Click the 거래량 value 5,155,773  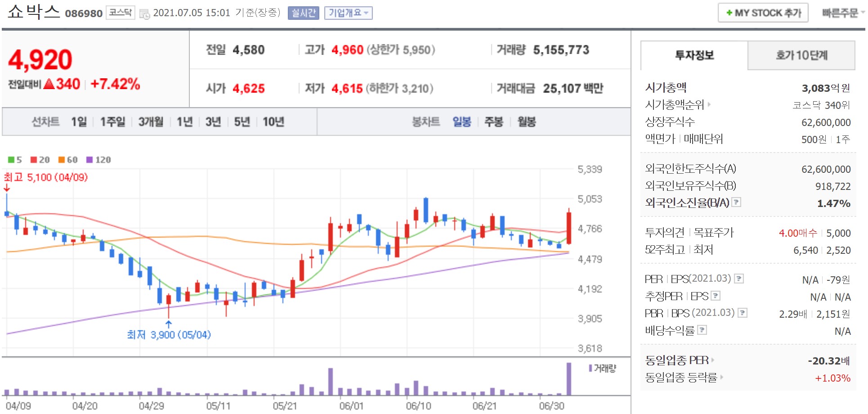coord(561,49)
